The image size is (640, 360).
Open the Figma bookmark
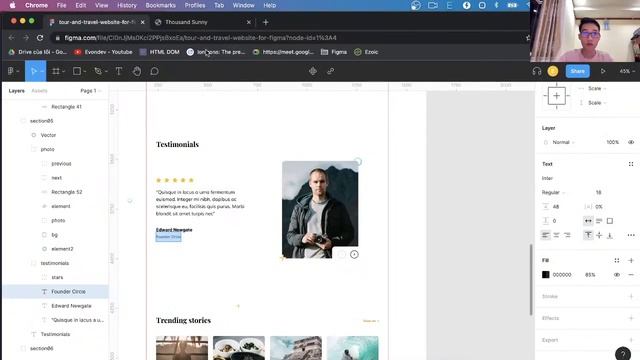coord(334,52)
